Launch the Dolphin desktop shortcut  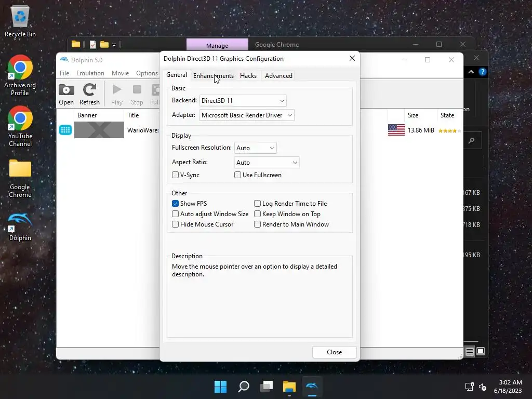(x=20, y=227)
